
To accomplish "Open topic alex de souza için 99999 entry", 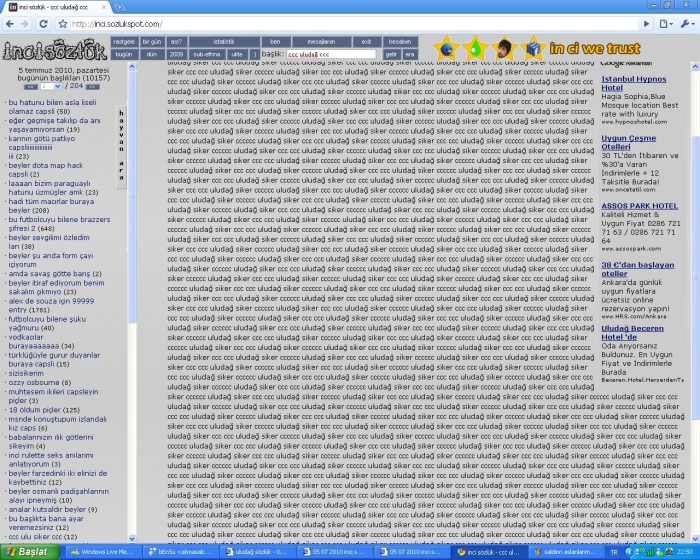I will coord(51,305).
